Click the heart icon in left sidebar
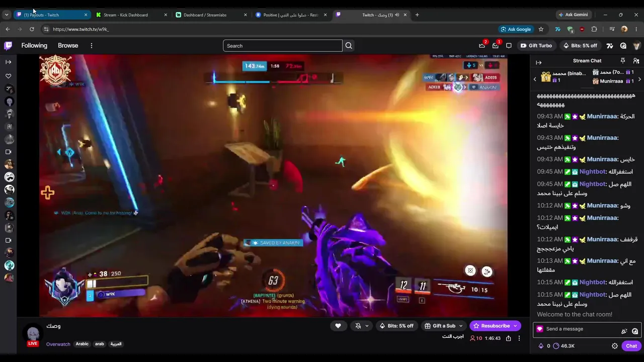 click(9, 76)
